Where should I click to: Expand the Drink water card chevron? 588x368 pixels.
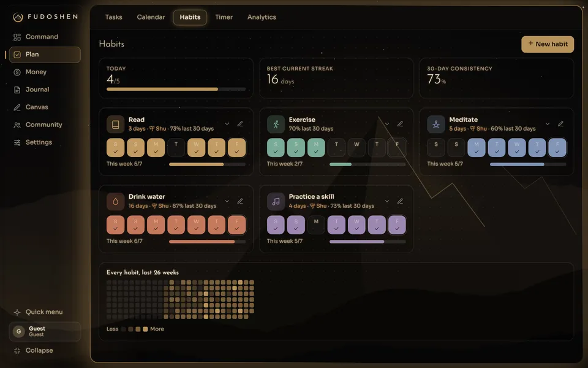227,201
